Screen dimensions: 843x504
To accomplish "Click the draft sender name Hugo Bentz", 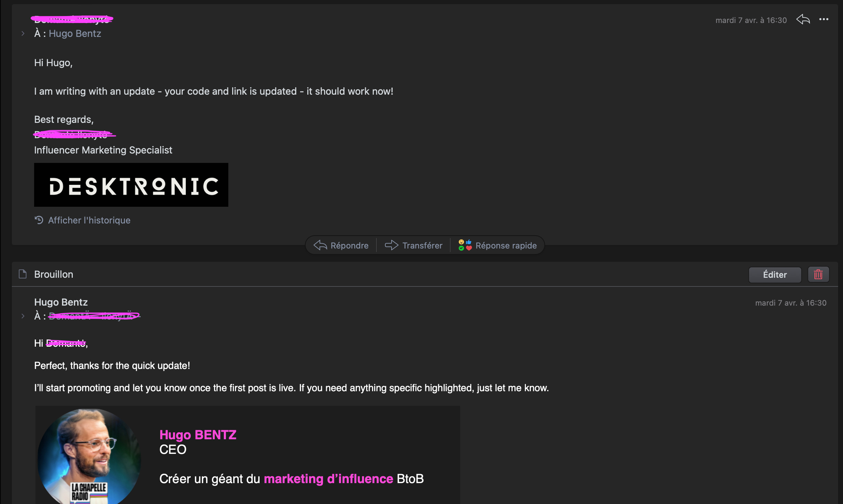I will tap(61, 302).
